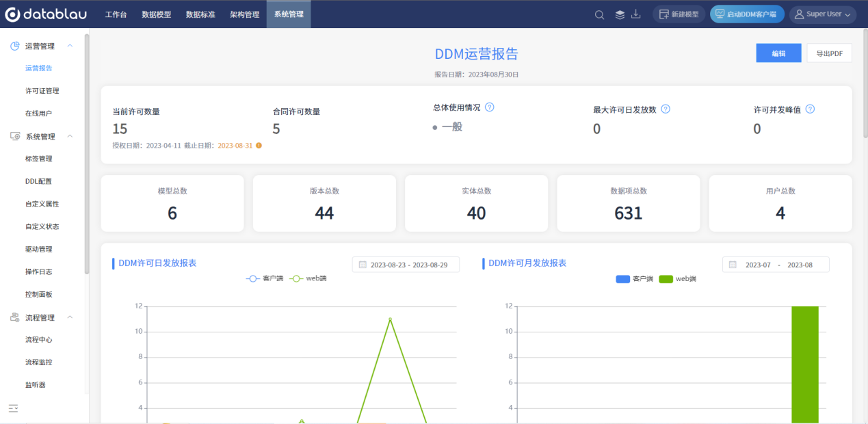Click the 编辑 button
Screen dimensions: 868x424
pos(778,53)
